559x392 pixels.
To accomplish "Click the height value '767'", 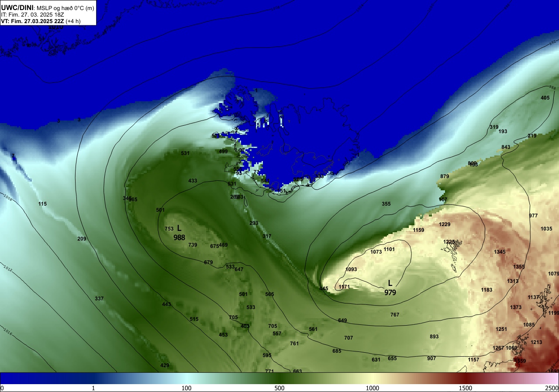I will (395, 315).
